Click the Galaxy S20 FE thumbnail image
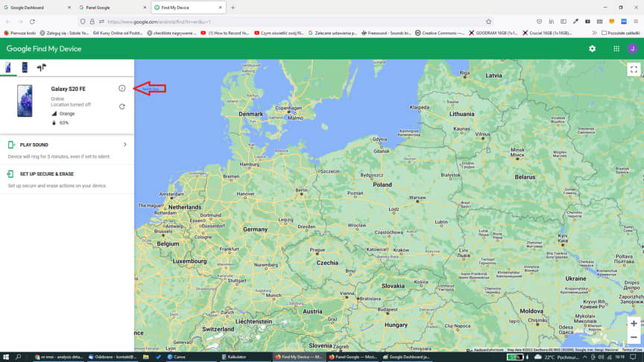This screenshot has height=362, width=644. [x=25, y=101]
